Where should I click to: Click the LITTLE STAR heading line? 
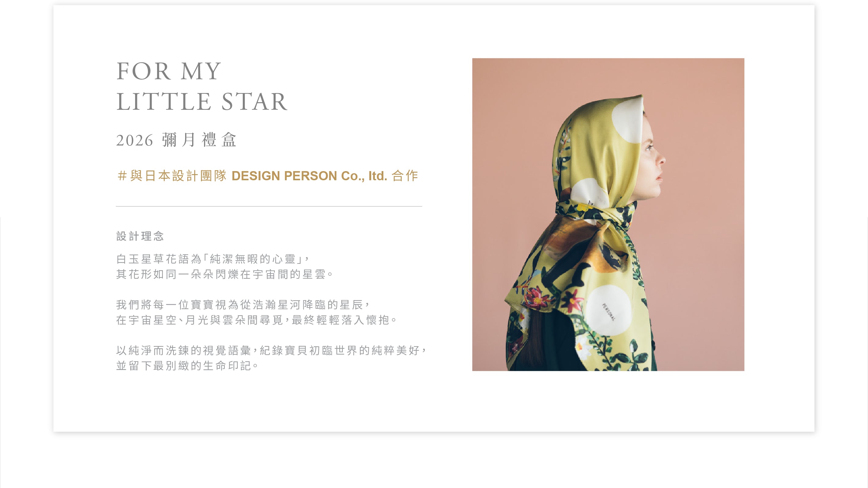coord(202,102)
